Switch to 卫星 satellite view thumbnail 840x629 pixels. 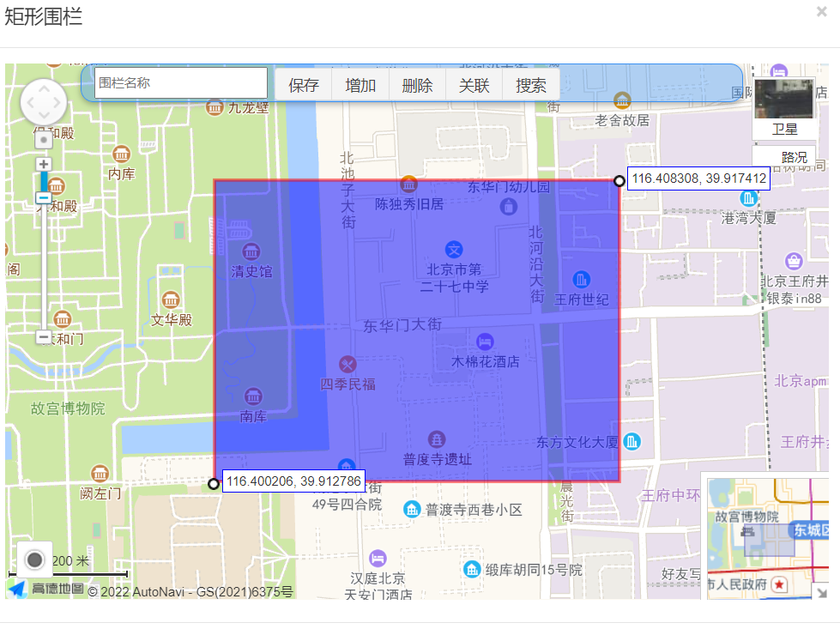pyautogui.click(x=784, y=107)
